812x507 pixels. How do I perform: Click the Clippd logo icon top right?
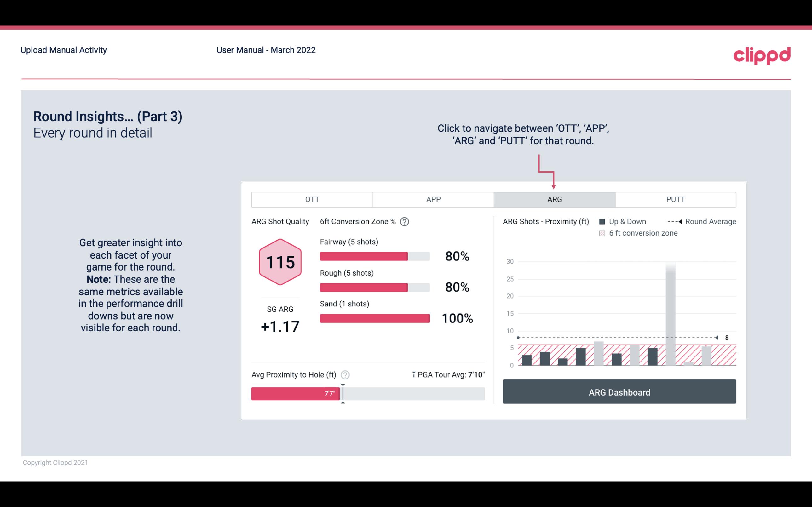click(x=761, y=54)
